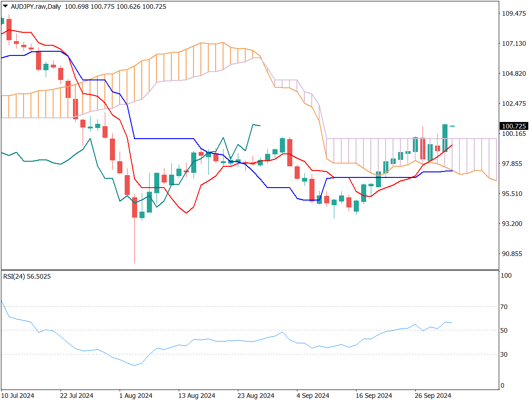
Task: Click the 102.475 price axis label
Action: [x=514, y=104]
